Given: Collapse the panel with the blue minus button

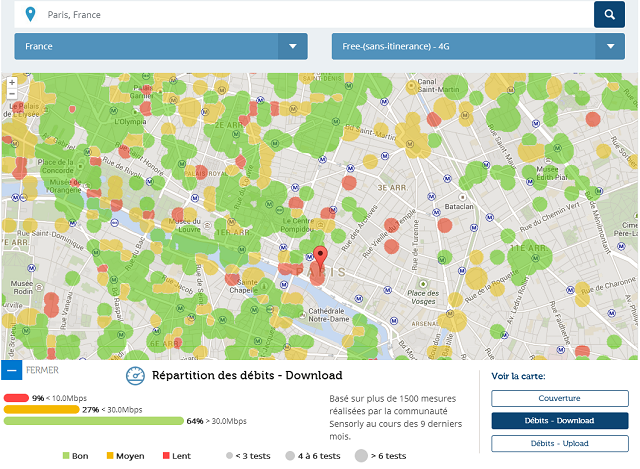Looking at the screenshot, I should point(12,370).
